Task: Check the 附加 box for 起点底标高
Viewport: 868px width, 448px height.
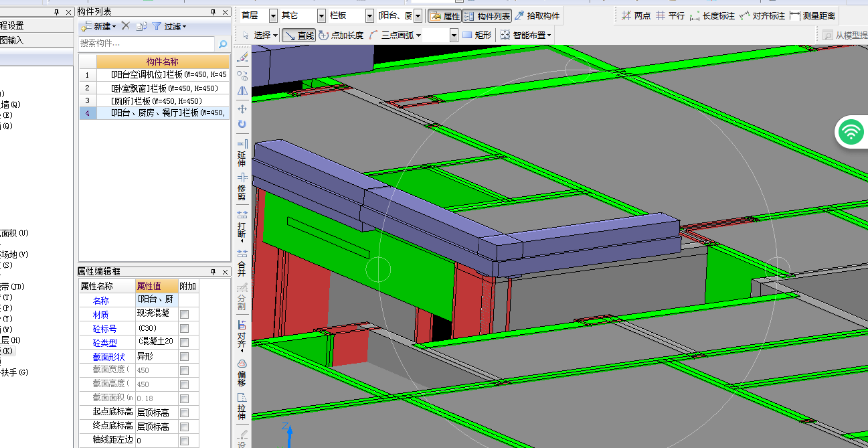Action: (184, 413)
